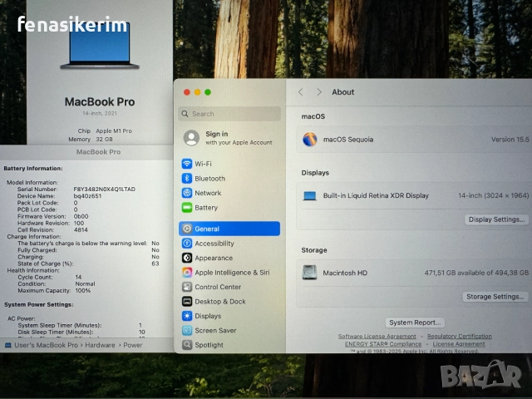Image resolution: width=532 pixels, height=399 pixels.
Task: Open the Regulatory Certification link
Action: 460,336
